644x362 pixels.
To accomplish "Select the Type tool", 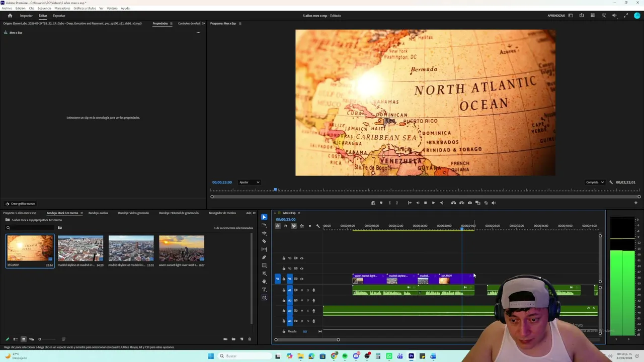I will [x=264, y=290].
